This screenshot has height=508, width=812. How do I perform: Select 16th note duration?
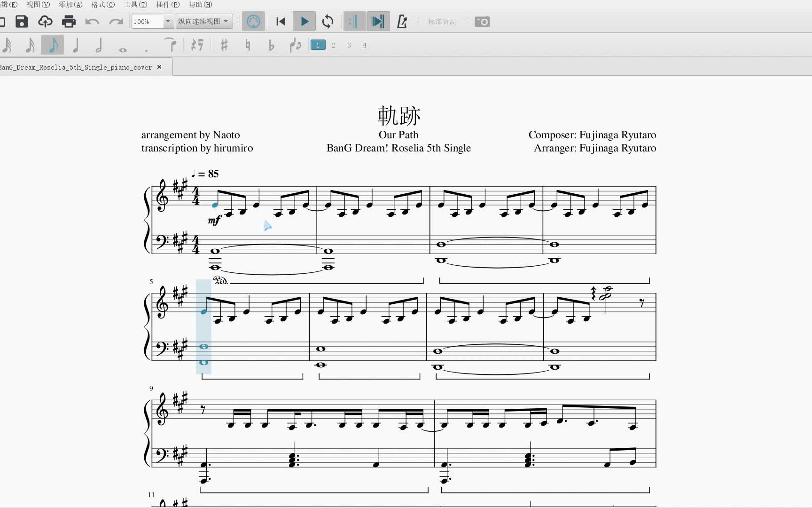pos(30,45)
